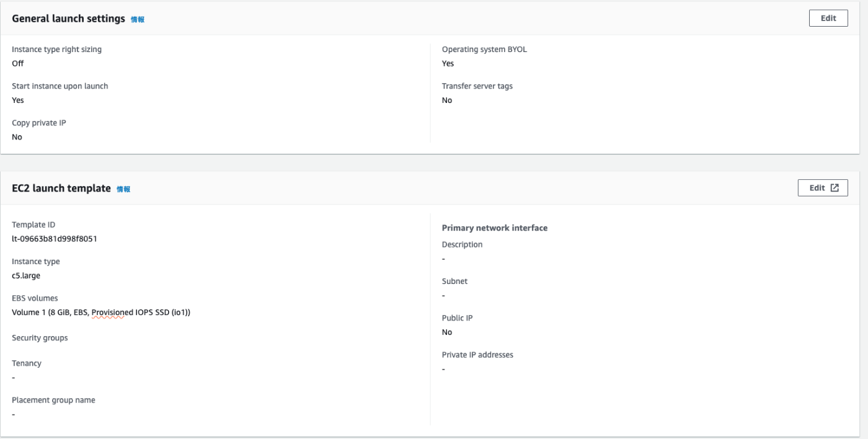Screen dimensions: 868x439
Task: Click Yes under Operating system BYOL
Action: click(x=448, y=63)
